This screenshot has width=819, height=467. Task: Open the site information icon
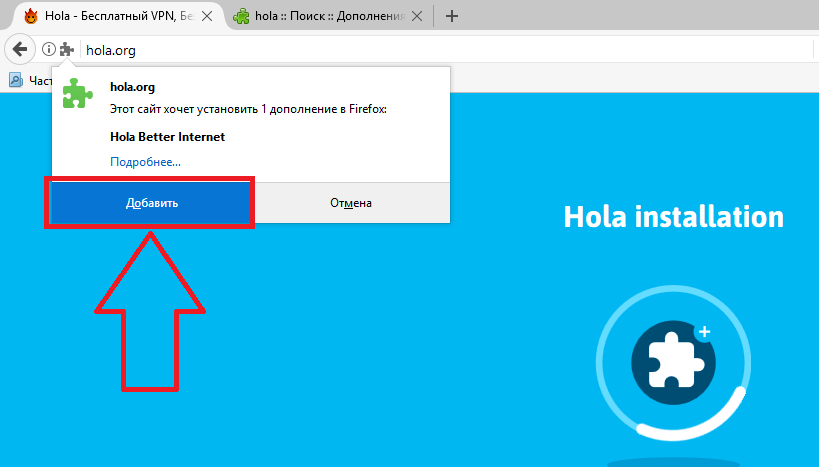tap(49, 50)
